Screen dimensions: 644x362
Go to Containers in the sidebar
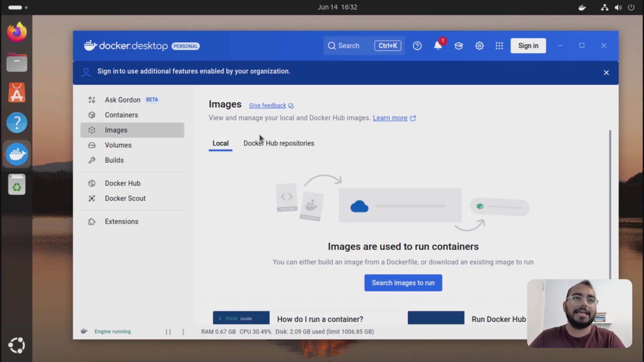[x=132, y=115]
